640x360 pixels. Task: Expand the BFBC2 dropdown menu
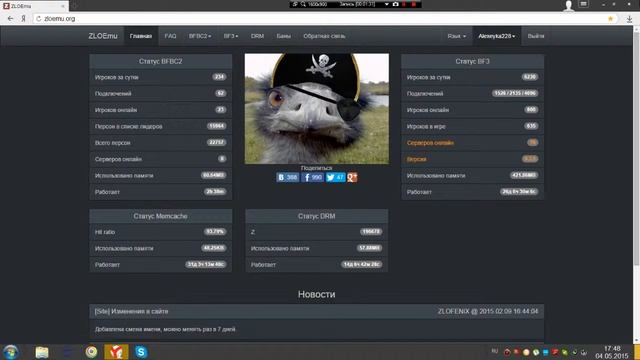coord(200,36)
